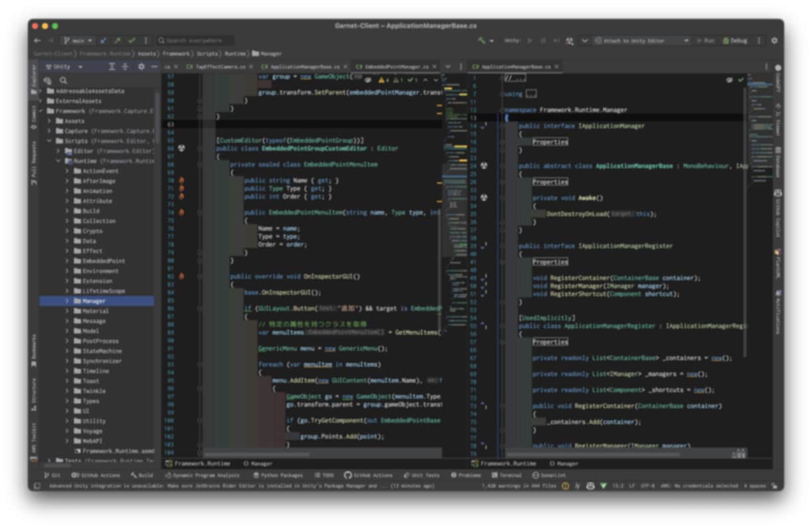The image size is (812, 528).
Task: Expand the ActionEvent folder arrow
Action: (x=67, y=171)
